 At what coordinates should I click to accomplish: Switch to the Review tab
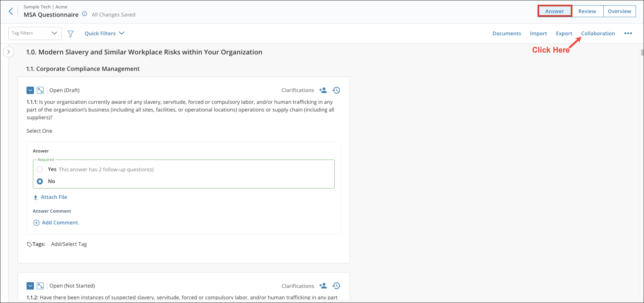587,11
